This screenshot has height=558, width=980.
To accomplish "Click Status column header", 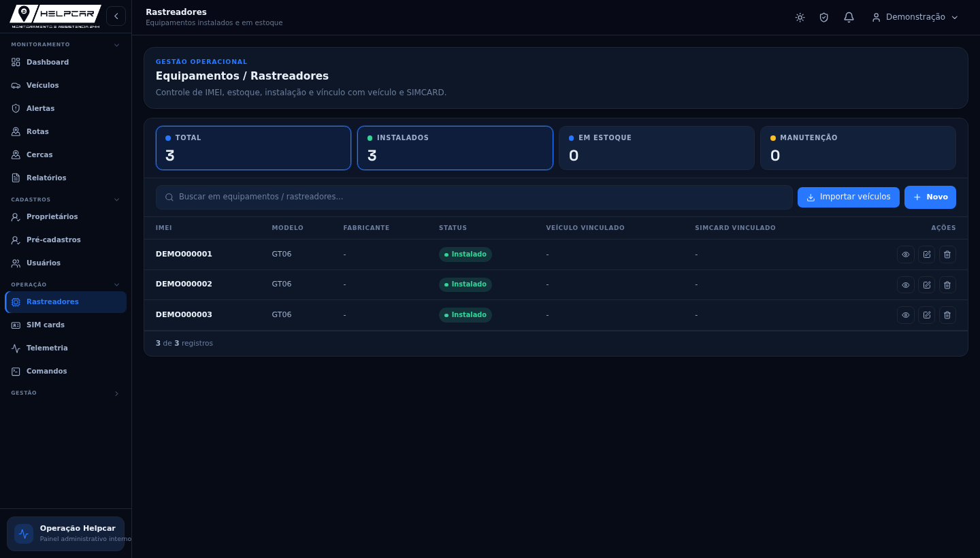I will click(x=453, y=228).
